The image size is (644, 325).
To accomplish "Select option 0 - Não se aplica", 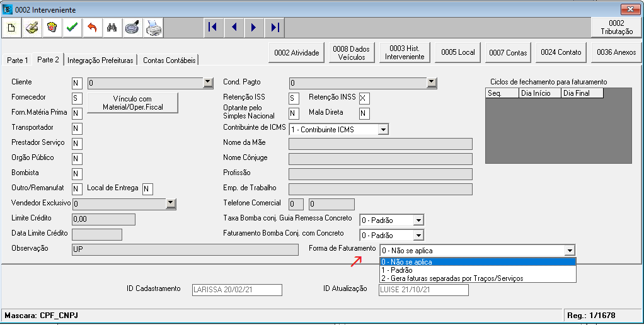I will [478, 262].
